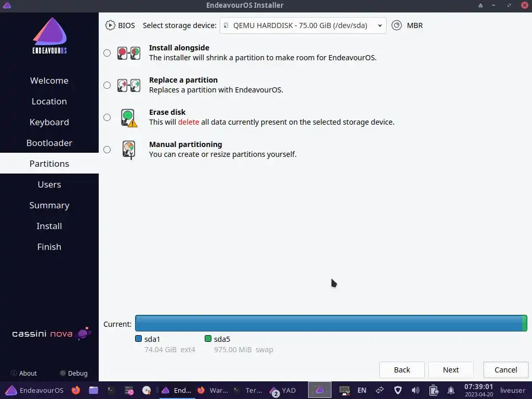
Task: Click the EN keyboard layout indicator
Action: coord(362,391)
